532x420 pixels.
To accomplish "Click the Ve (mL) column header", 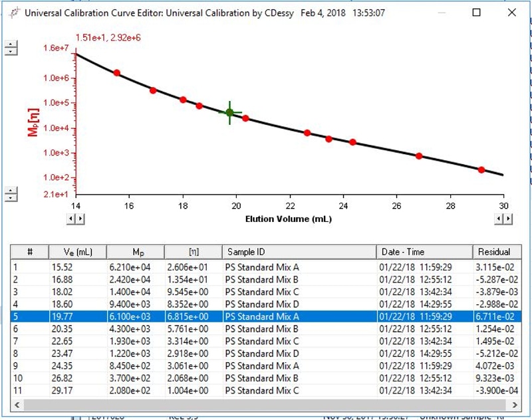I will point(76,252).
